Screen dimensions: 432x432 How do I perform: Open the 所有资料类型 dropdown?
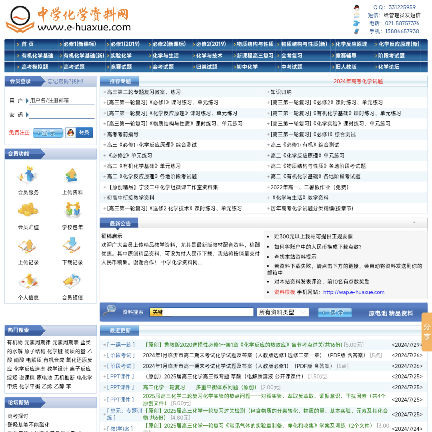pyautogui.click(x=283, y=312)
